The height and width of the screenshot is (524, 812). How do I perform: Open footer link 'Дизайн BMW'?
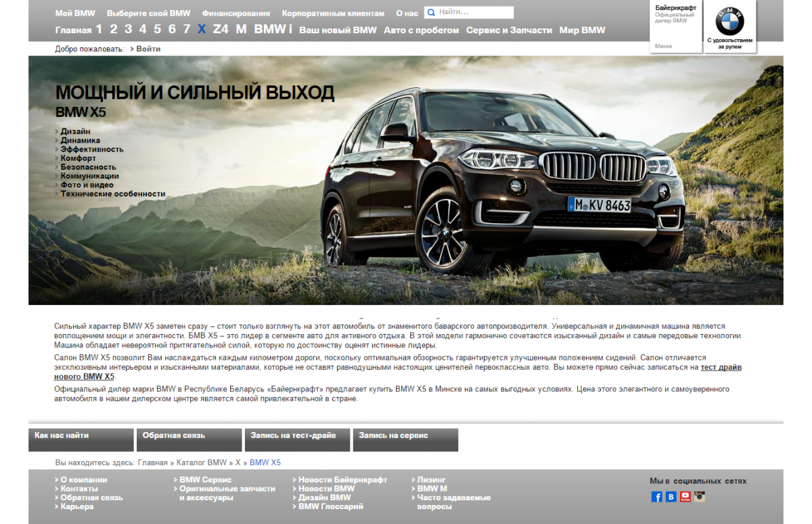(x=324, y=497)
